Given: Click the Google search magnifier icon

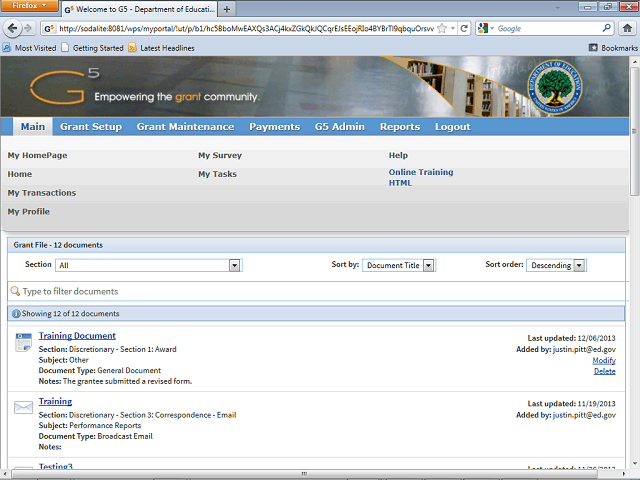Looking at the screenshot, I should point(607,28).
